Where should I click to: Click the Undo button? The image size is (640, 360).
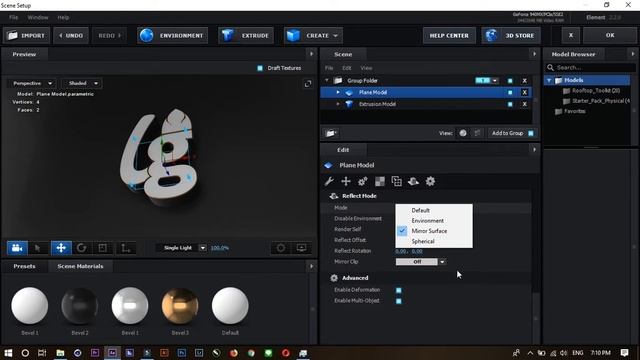click(71, 36)
